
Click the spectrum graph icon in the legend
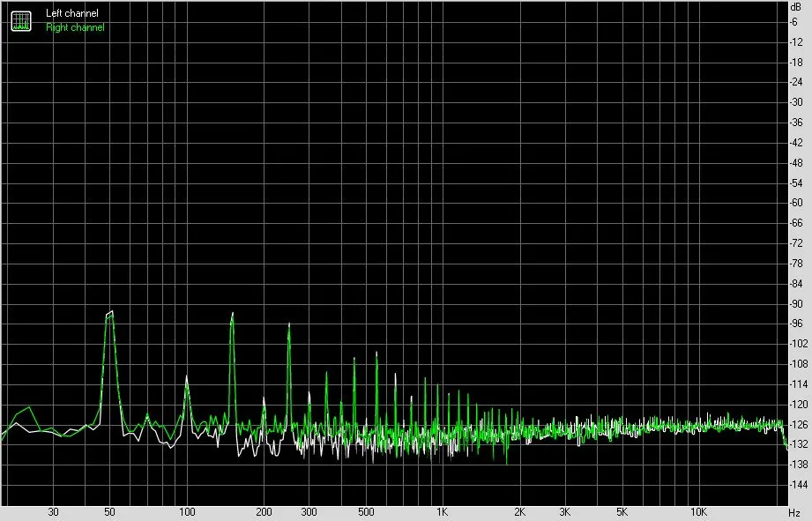[21, 20]
